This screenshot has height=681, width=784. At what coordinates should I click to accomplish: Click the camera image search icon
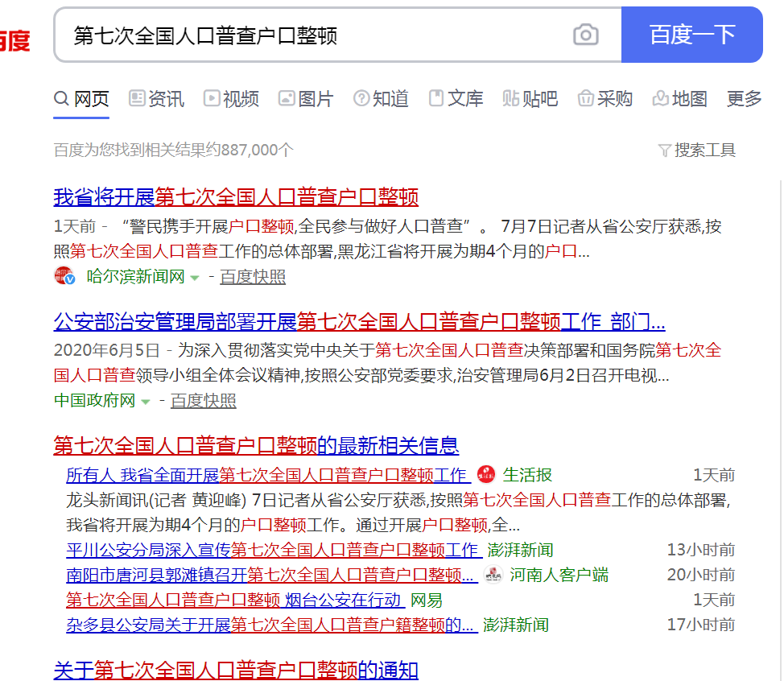(585, 35)
